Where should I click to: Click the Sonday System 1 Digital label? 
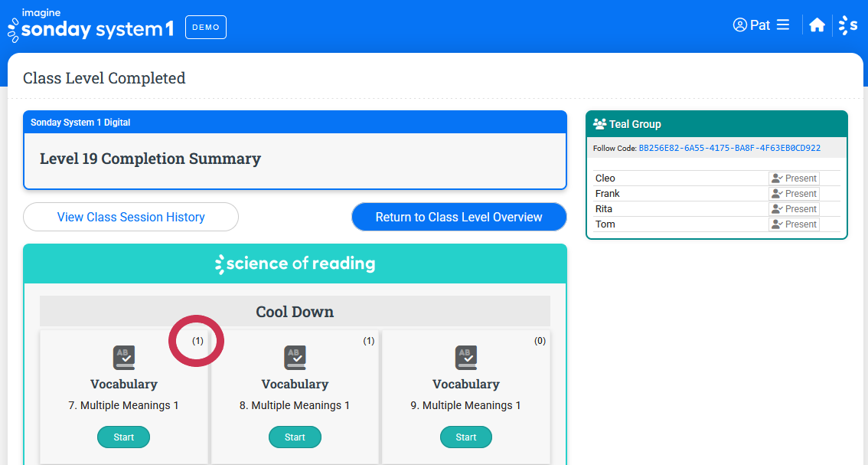coord(80,123)
